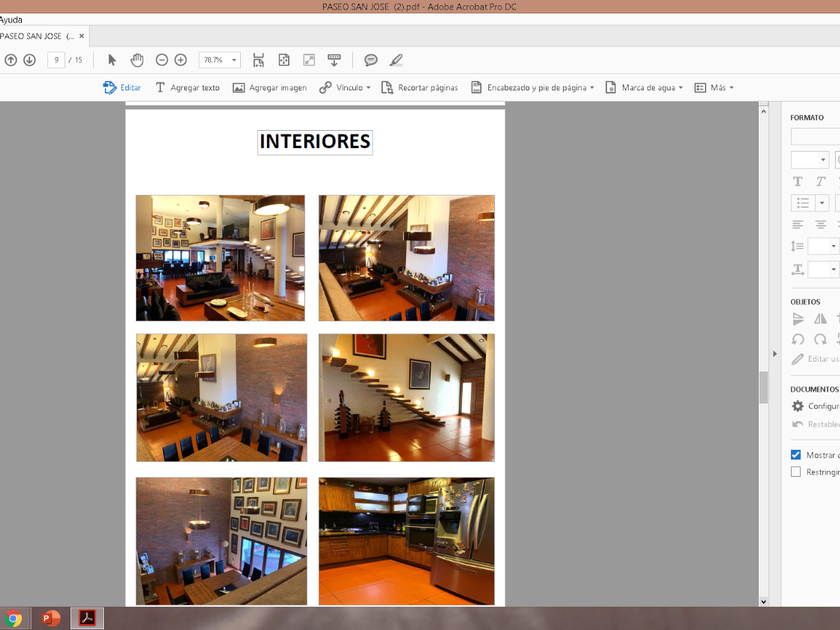Uncheck the checked 'Mostrar' checkbox
Viewport: 840px width, 630px height.
coord(796,455)
